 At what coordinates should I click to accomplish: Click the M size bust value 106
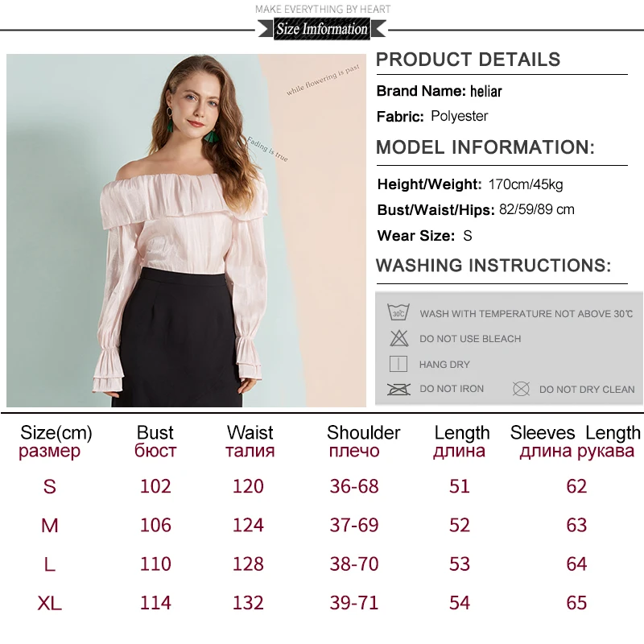[x=155, y=526]
